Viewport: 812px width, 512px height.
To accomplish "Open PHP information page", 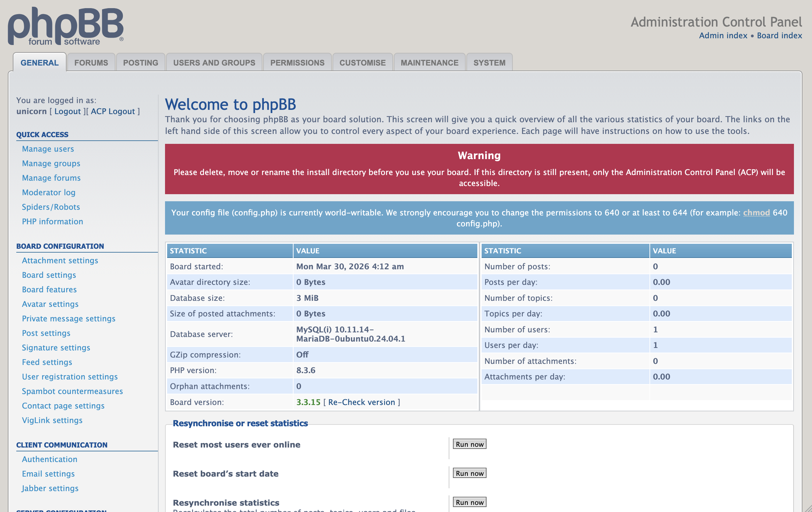I will pos(52,221).
